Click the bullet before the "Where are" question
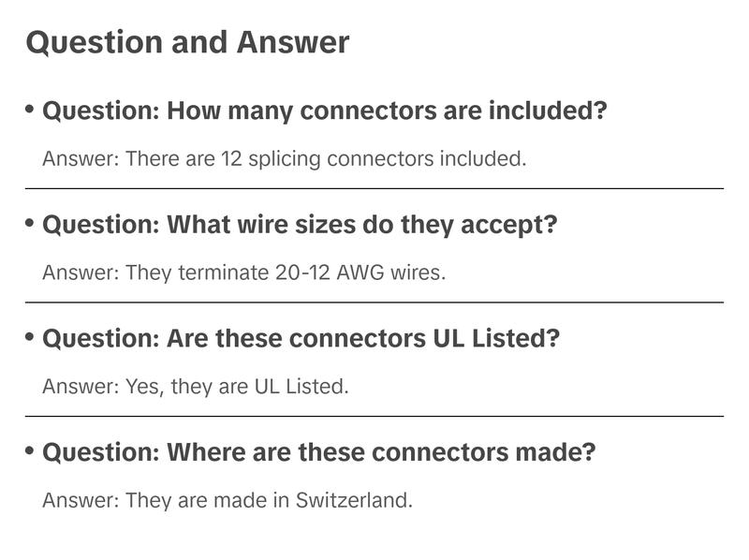749x560 pixels. [31, 451]
